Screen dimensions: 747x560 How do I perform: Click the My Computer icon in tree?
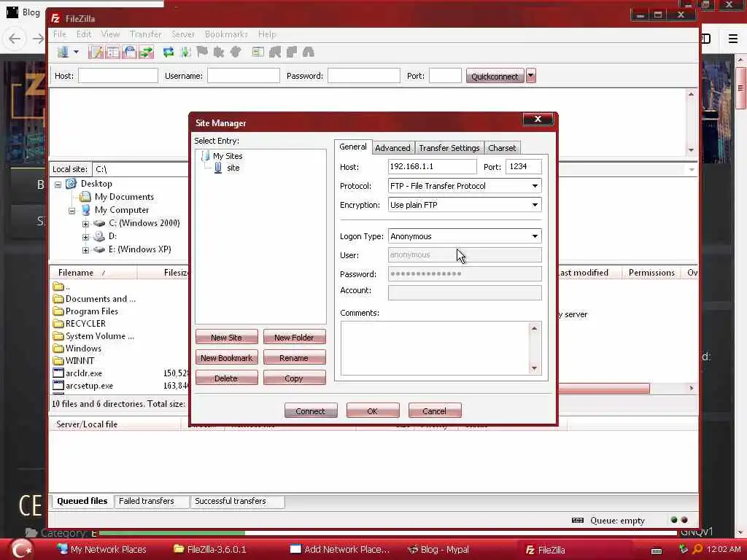point(86,209)
